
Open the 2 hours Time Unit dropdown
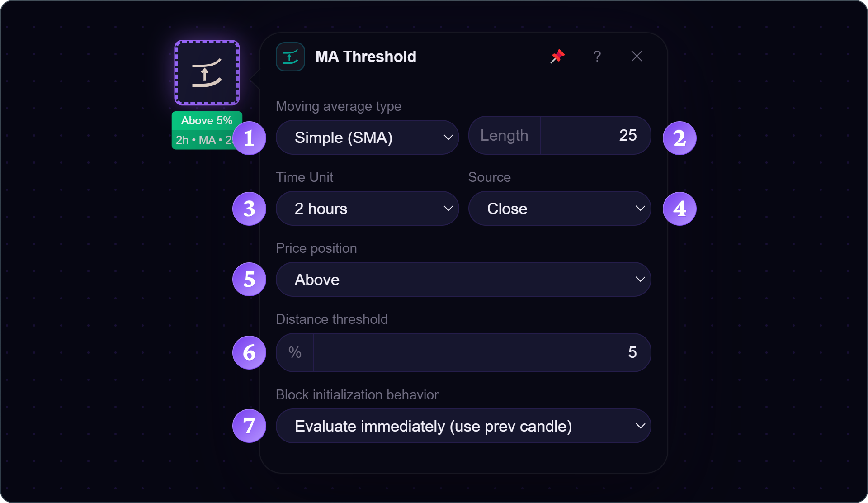367,208
